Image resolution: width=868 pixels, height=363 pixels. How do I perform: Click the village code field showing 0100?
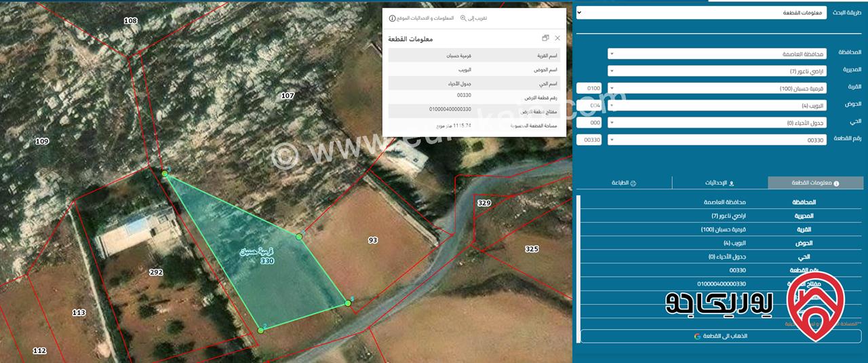(x=589, y=88)
